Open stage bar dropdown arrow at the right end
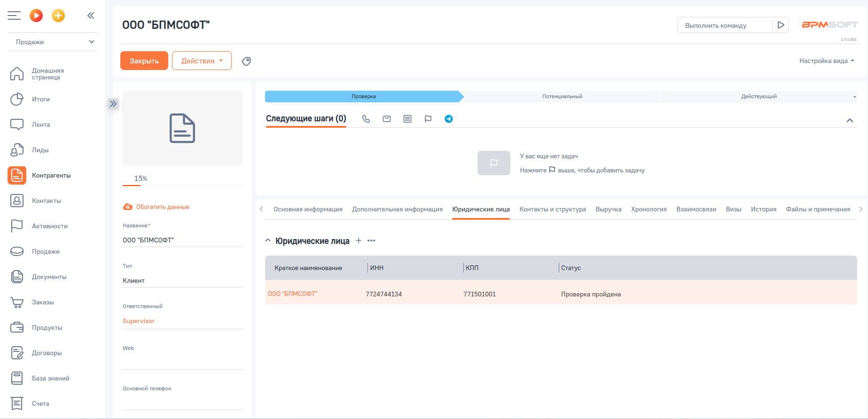Image resolution: width=868 pixels, height=419 pixels. pos(854,97)
